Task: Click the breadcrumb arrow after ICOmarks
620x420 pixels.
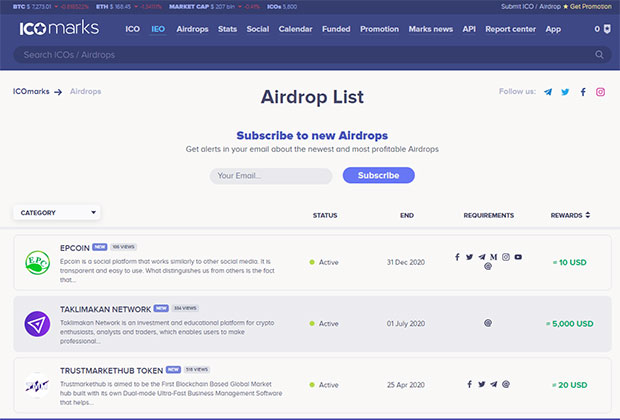Action: 58,92
